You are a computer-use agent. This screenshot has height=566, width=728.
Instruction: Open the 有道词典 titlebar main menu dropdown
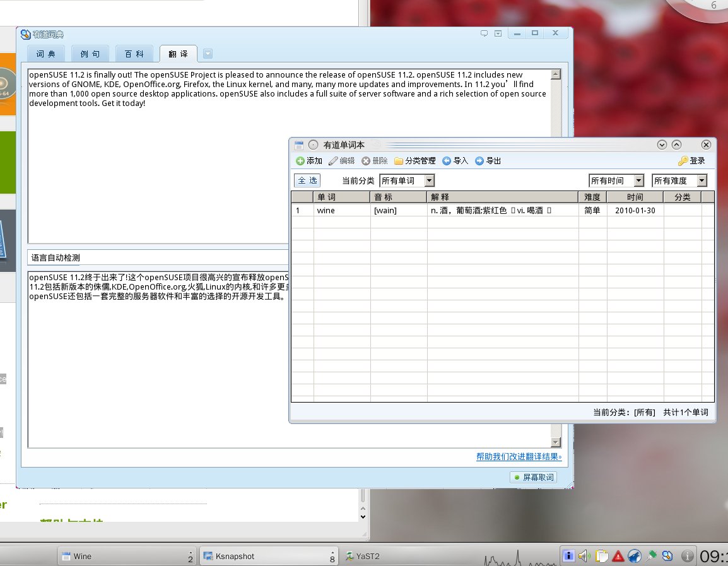coord(498,33)
